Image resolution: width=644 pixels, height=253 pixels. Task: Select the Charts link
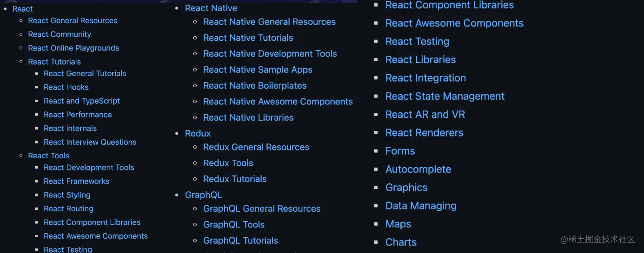click(x=401, y=242)
